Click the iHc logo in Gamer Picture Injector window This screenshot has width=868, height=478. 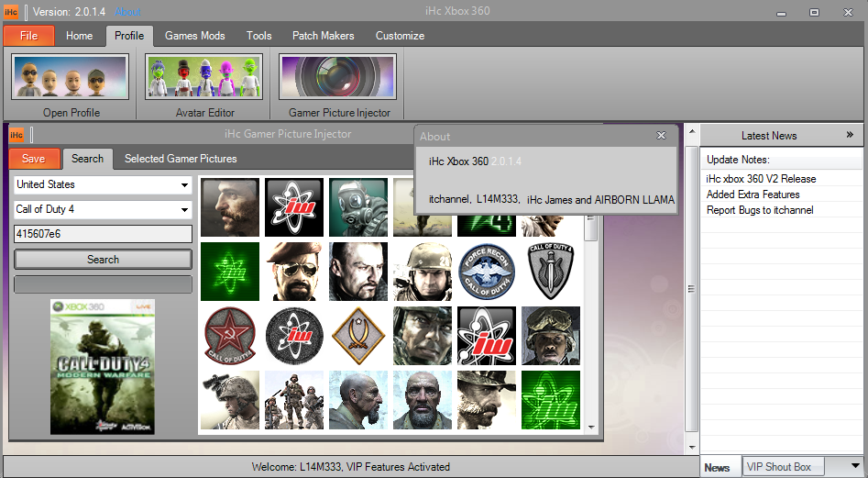[x=16, y=135]
